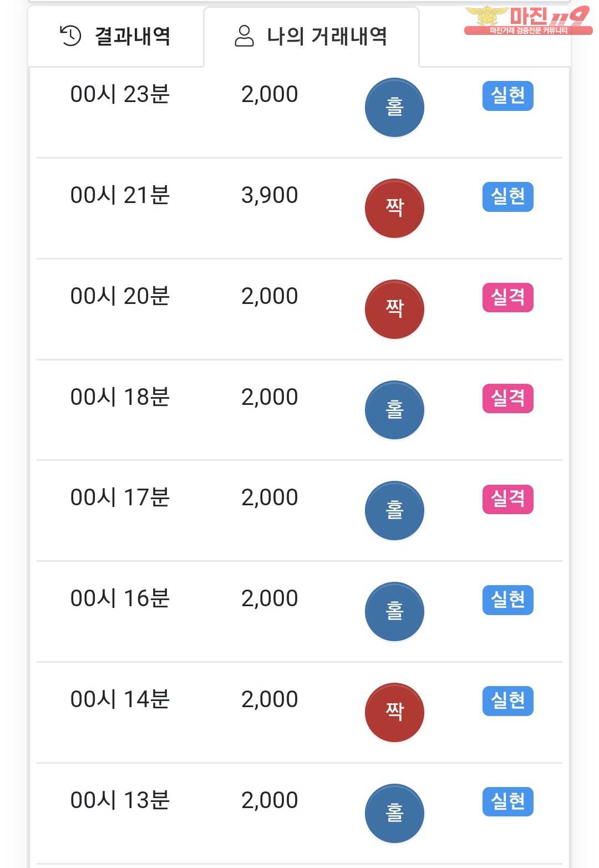Click the 실현 badge for 00시 16분
Viewport: 599px width, 868px height.
pos(507,600)
